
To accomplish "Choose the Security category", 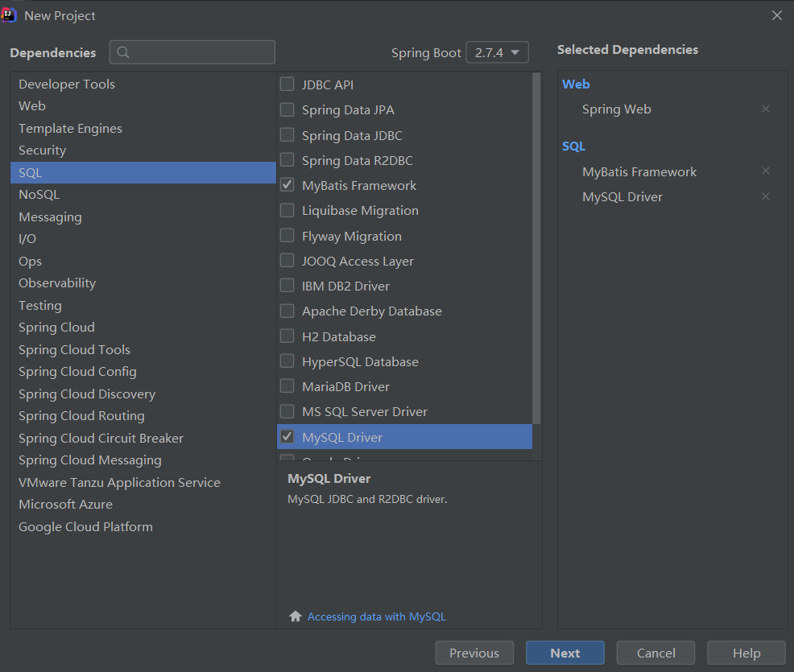I will tap(143, 150).
